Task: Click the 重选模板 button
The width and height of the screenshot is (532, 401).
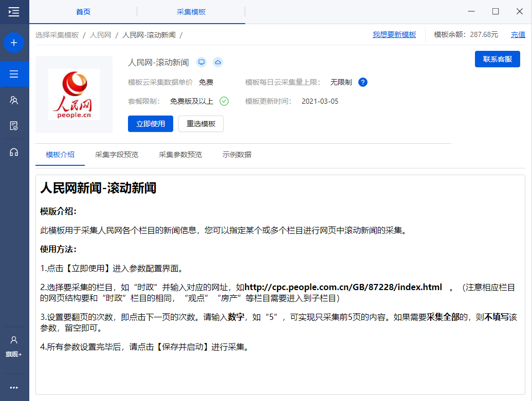Action: pyautogui.click(x=201, y=124)
